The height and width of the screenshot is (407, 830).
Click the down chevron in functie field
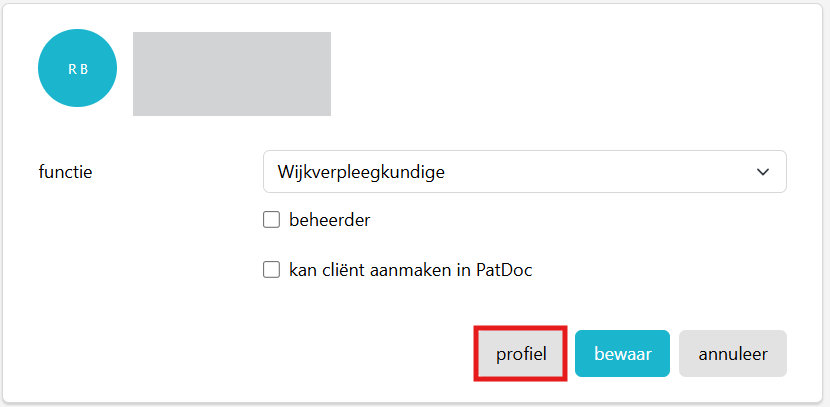click(x=762, y=172)
